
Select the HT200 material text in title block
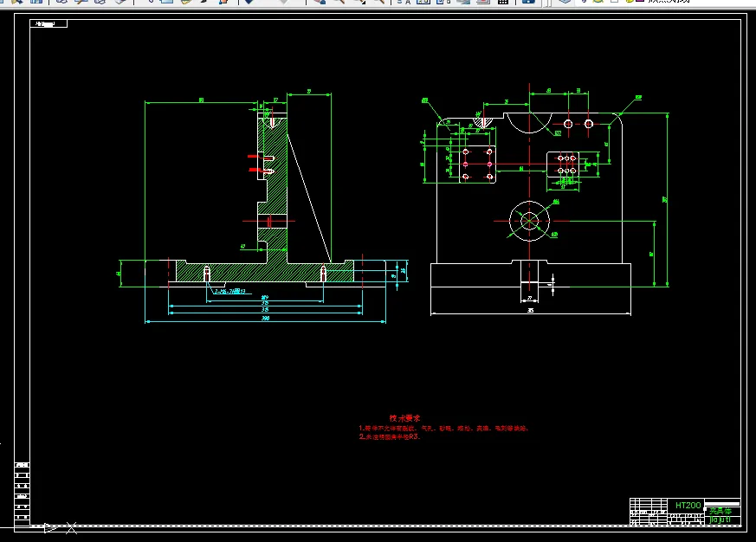(688, 505)
